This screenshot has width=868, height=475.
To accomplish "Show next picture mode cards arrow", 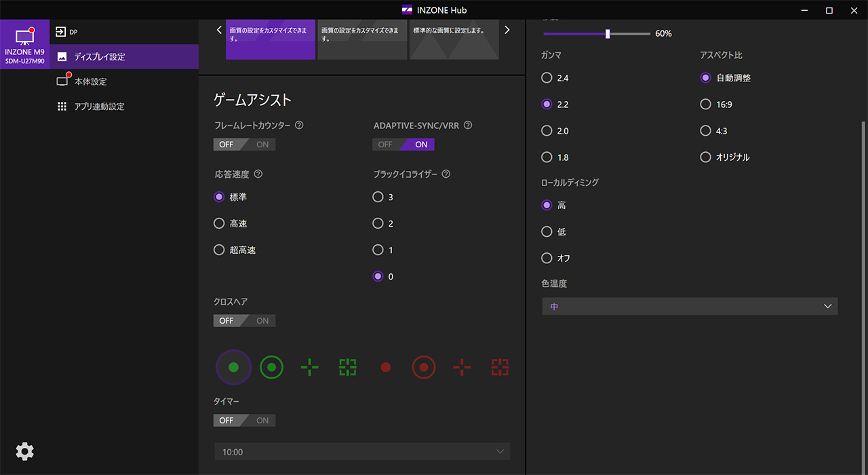I will (x=507, y=30).
